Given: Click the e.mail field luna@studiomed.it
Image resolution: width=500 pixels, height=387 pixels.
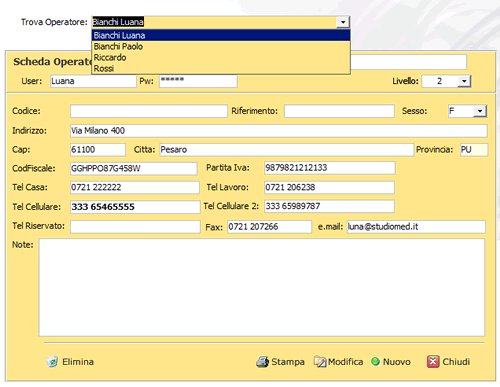Looking at the screenshot, I should pos(416,227).
